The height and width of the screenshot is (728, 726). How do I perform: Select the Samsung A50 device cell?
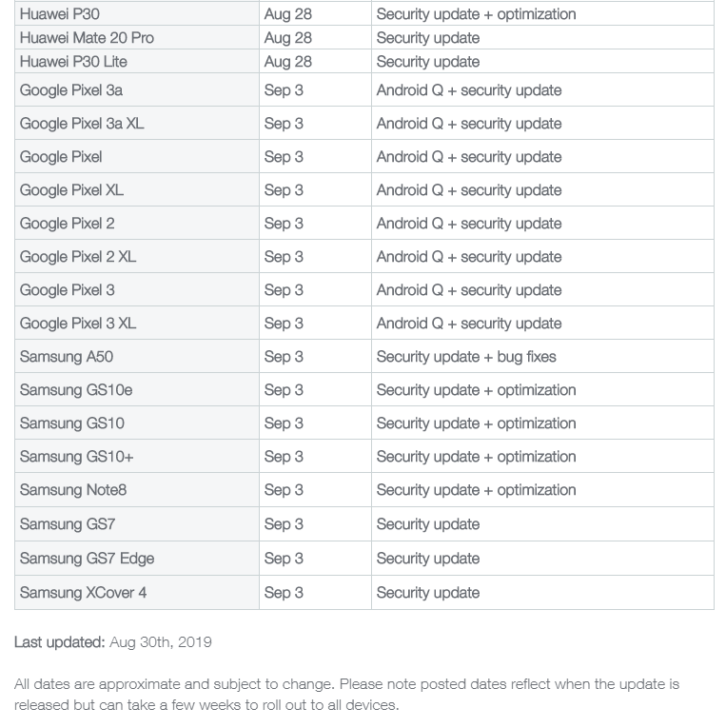67,357
